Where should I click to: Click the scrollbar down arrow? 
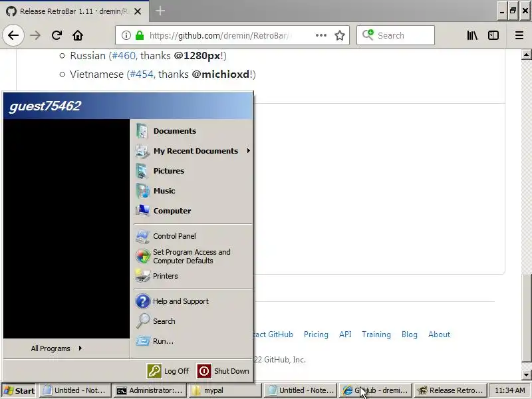point(526,375)
